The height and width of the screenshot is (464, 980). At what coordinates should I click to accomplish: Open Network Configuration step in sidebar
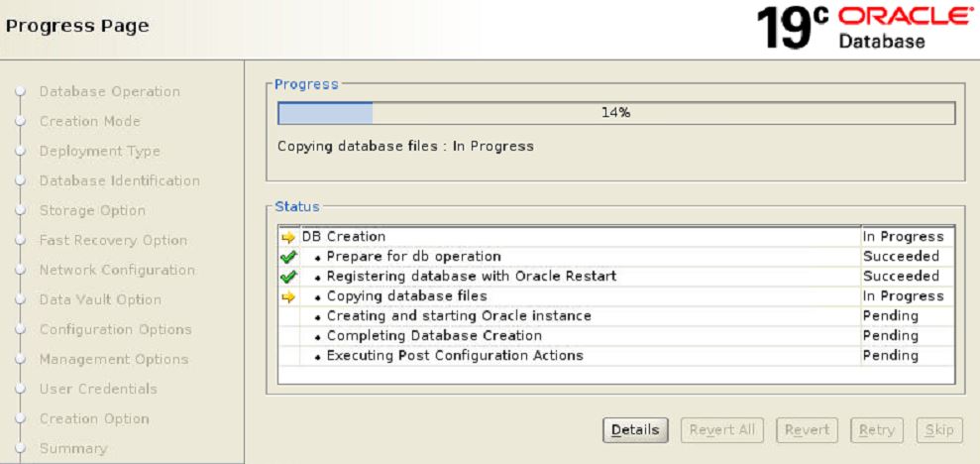(117, 271)
